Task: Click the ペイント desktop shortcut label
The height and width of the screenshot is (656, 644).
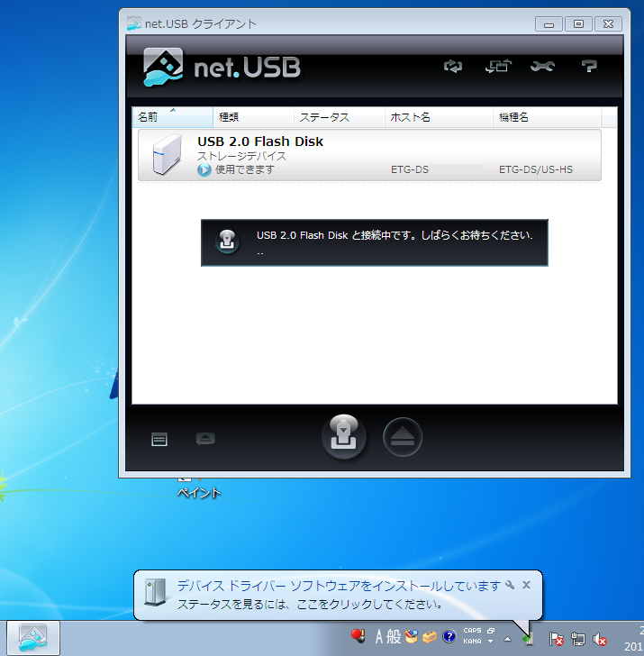Action: coord(199,493)
